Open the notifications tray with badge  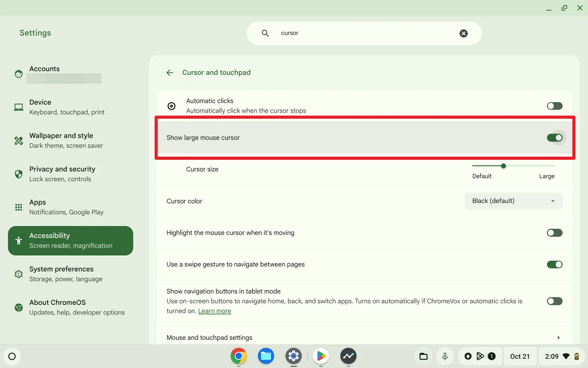pos(480,357)
